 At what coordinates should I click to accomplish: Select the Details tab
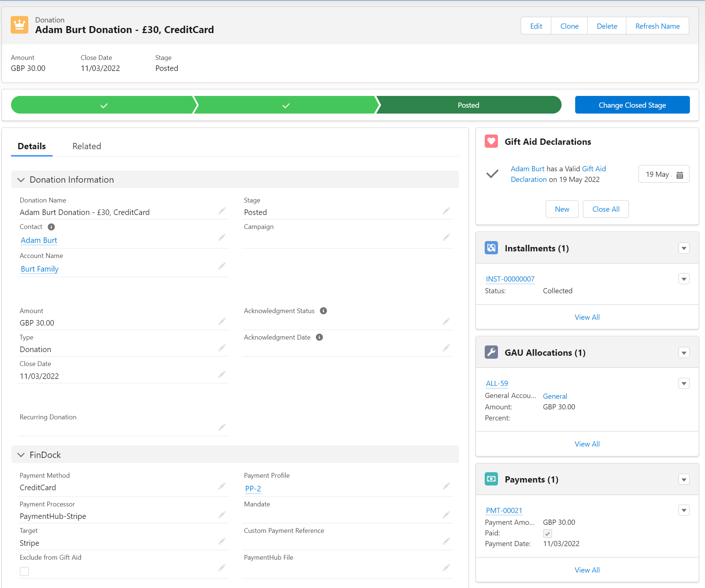tap(32, 146)
